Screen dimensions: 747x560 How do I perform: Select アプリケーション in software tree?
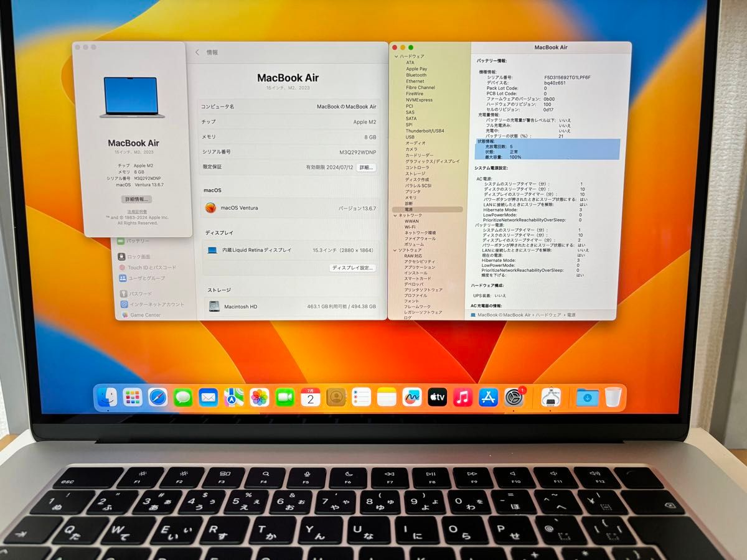coord(420,267)
